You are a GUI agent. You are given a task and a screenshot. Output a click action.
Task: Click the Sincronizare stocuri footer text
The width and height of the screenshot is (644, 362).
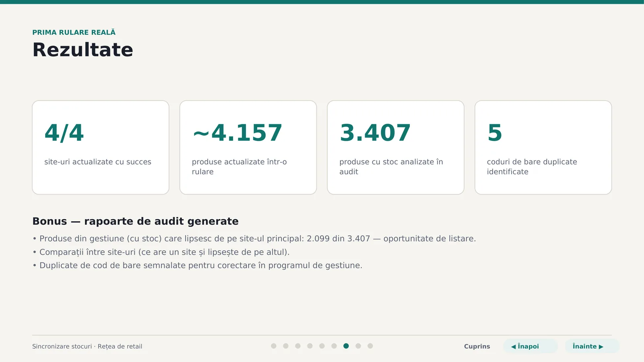click(87, 346)
